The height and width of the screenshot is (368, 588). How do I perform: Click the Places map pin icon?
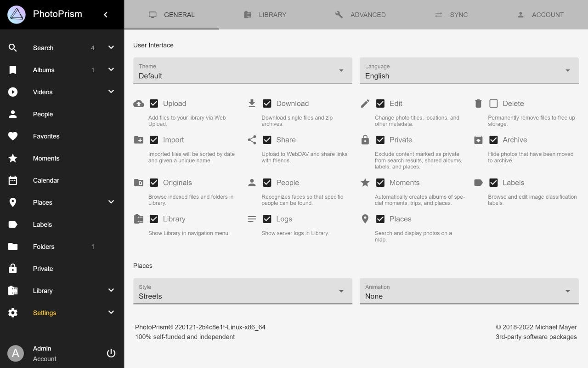[x=12, y=202]
